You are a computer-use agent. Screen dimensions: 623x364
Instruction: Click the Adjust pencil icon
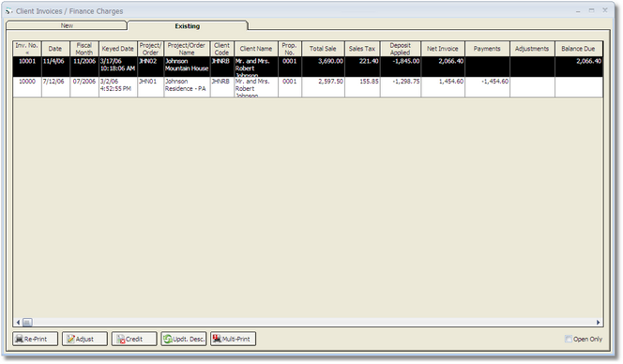(70, 339)
